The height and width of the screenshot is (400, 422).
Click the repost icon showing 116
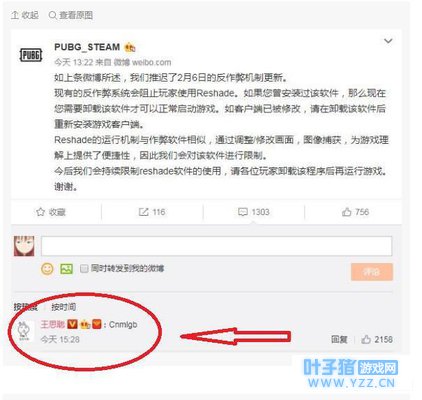(143, 212)
